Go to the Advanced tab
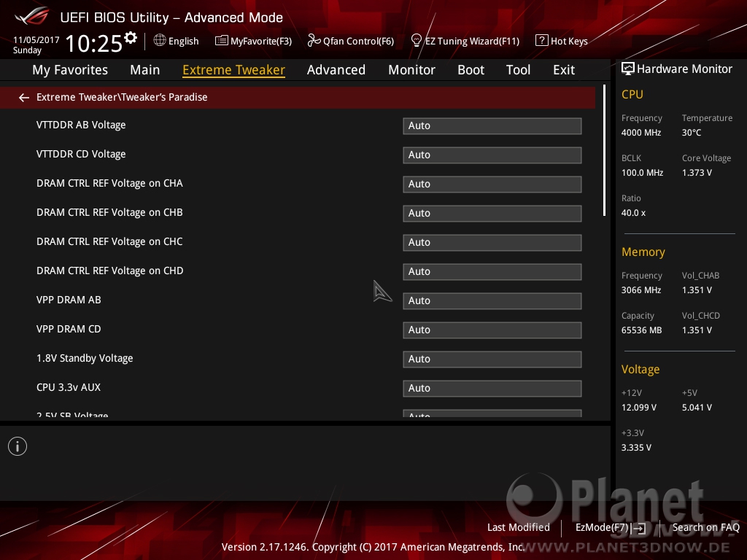The image size is (747, 560). [336, 70]
